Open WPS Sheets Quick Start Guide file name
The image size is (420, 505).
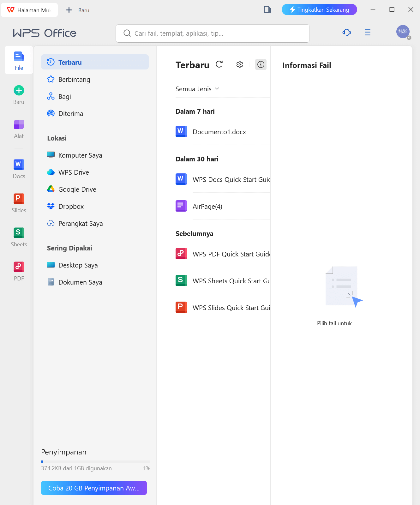click(x=231, y=281)
